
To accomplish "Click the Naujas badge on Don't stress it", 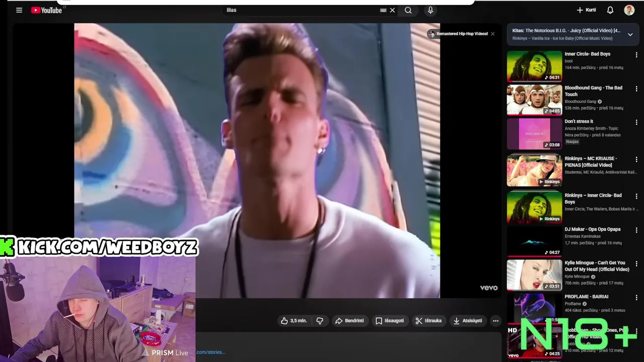I will click(x=572, y=142).
